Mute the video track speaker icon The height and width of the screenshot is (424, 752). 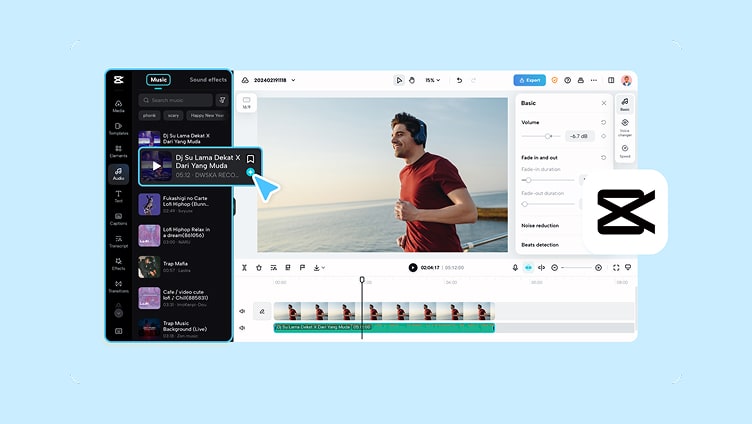(242, 311)
